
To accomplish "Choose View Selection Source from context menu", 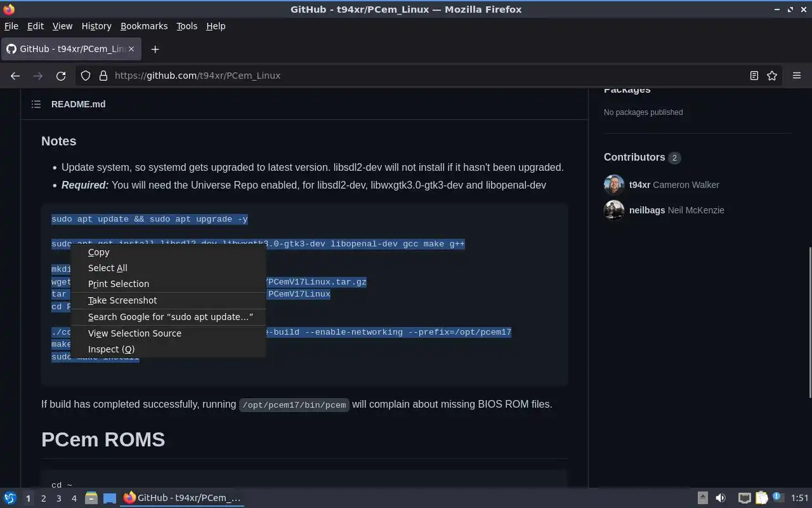I will (168, 333).
